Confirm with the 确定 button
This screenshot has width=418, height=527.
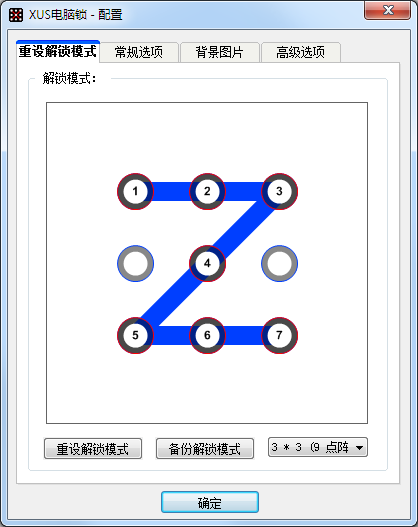pyautogui.click(x=210, y=502)
